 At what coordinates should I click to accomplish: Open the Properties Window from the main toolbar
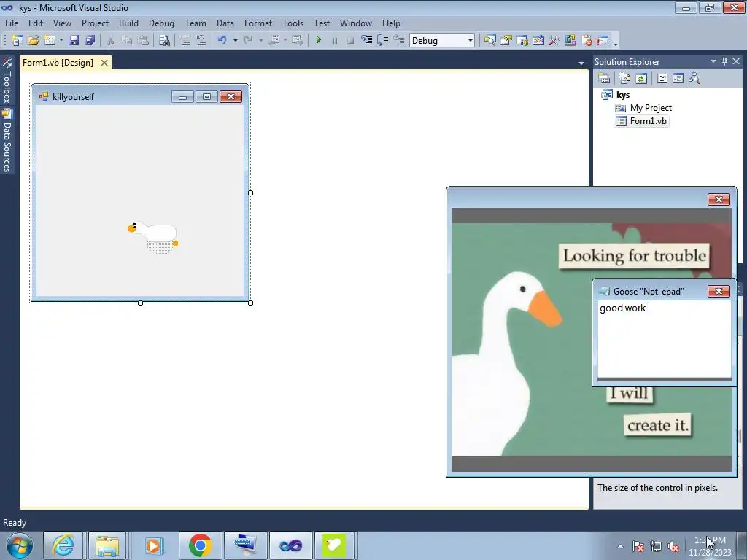pos(506,41)
